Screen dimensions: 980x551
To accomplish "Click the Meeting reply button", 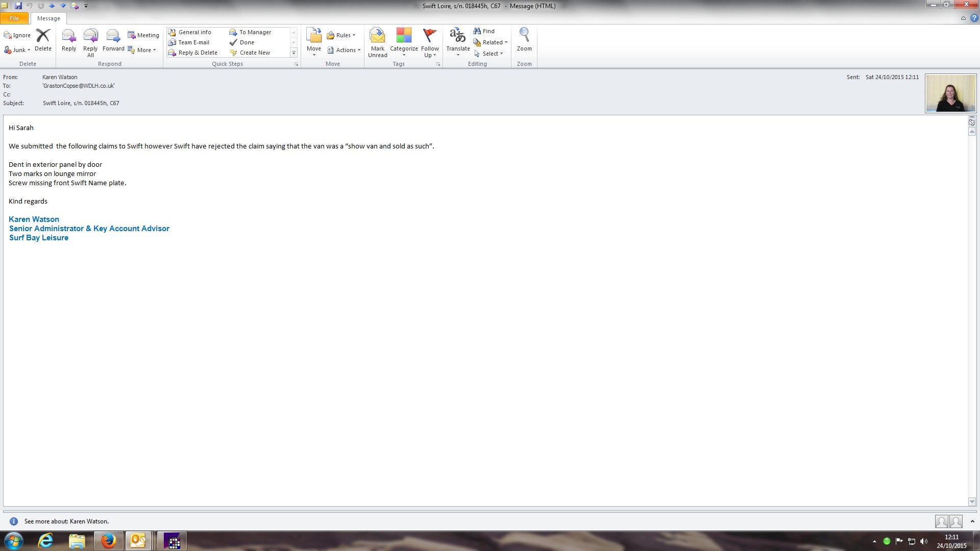I will [143, 35].
